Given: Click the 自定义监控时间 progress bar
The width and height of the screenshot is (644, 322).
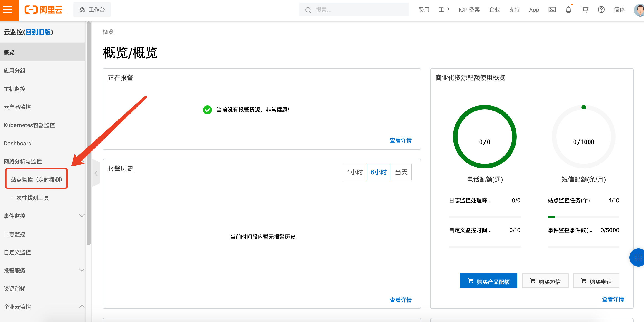Looking at the screenshot, I should click(x=485, y=247).
